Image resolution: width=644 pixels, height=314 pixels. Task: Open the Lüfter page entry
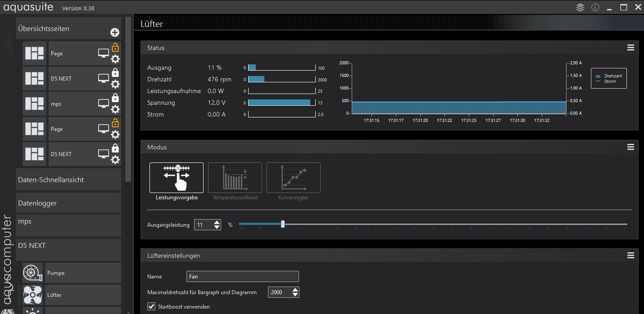83,295
